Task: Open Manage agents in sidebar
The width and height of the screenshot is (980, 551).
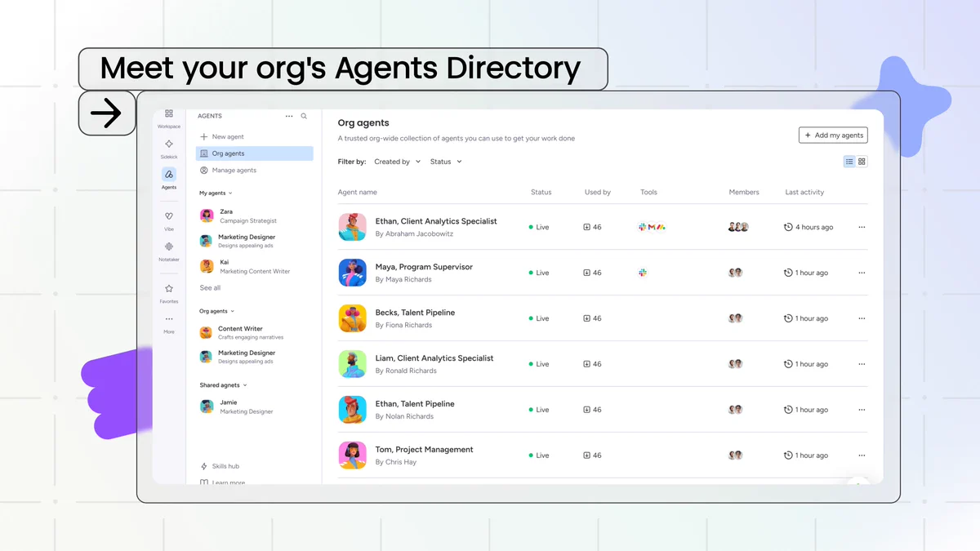Action: pyautogui.click(x=228, y=170)
